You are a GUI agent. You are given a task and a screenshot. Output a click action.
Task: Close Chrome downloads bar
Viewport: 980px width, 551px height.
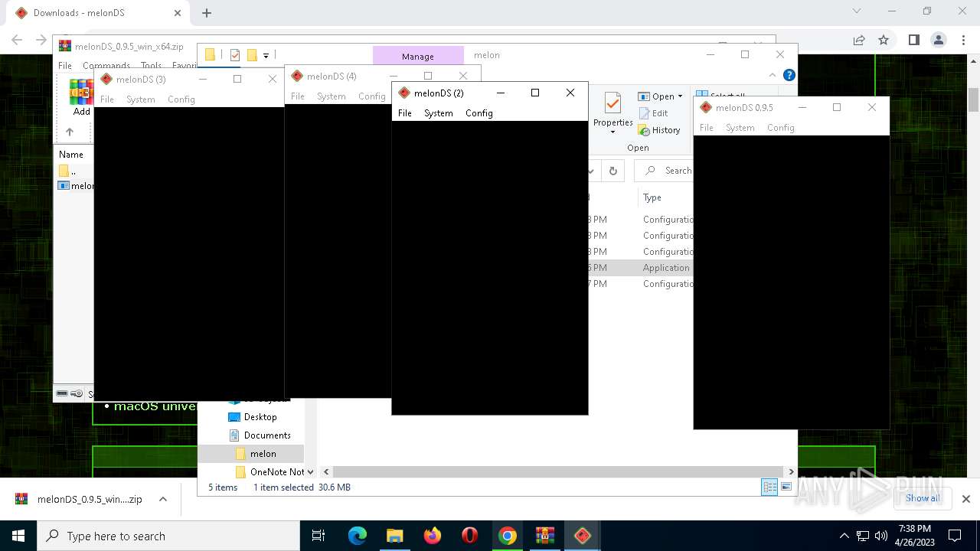[x=965, y=499]
